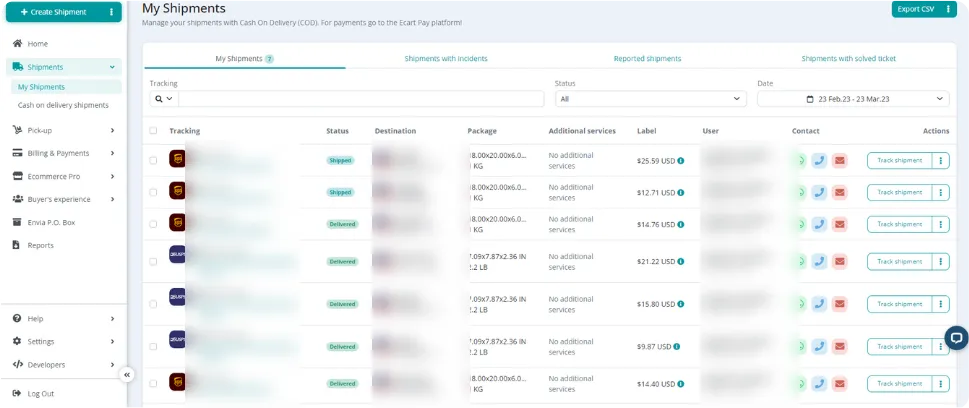The width and height of the screenshot is (969, 408).
Task: Click the Tracking search input field
Action: pos(361,99)
